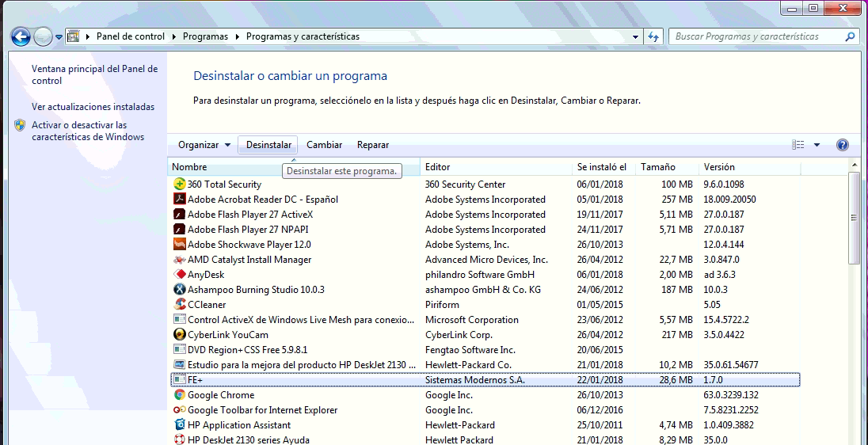Click Panel de control in breadcrumb
Viewport: 868px width, 445px height.
point(131,36)
